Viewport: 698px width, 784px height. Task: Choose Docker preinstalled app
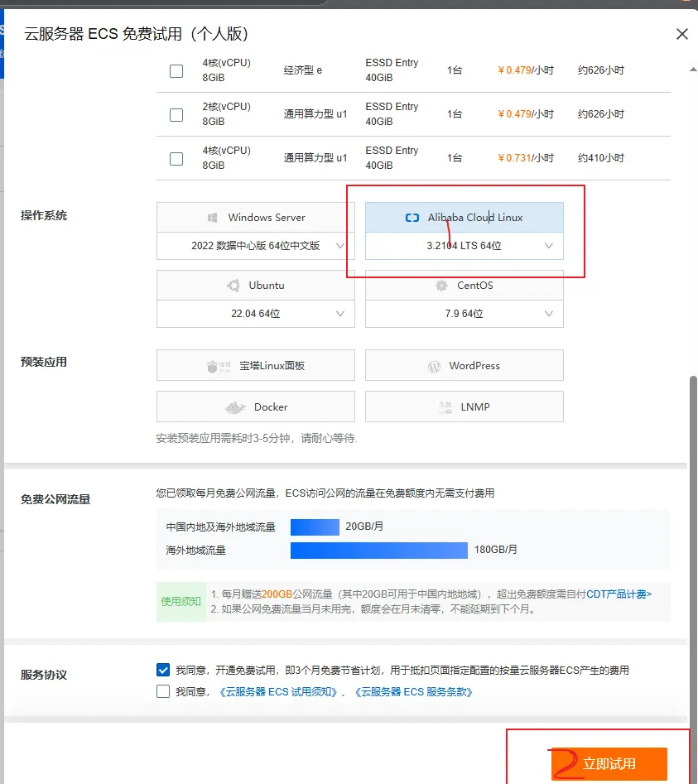(256, 407)
